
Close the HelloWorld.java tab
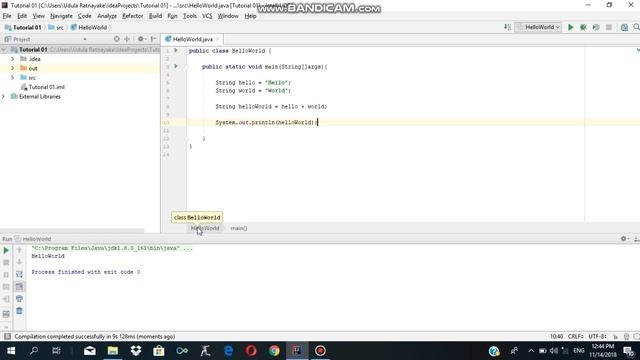(218, 39)
